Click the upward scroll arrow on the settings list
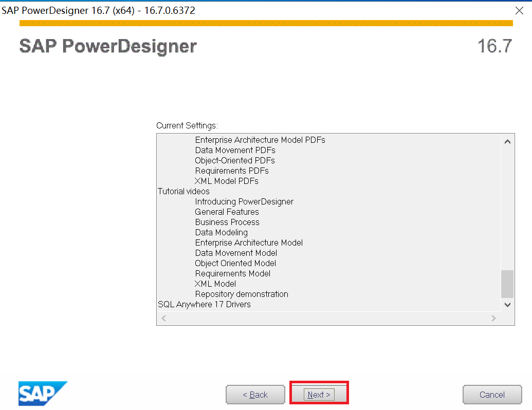 [x=507, y=140]
